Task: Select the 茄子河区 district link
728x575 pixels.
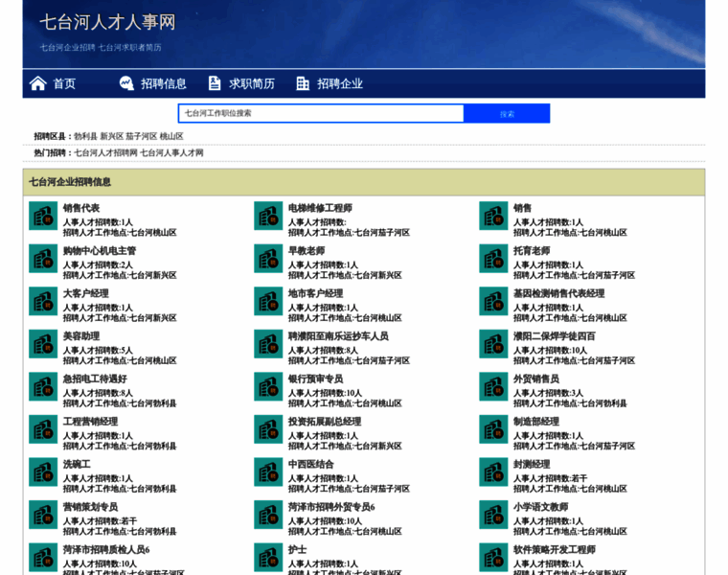Action: point(141,137)
